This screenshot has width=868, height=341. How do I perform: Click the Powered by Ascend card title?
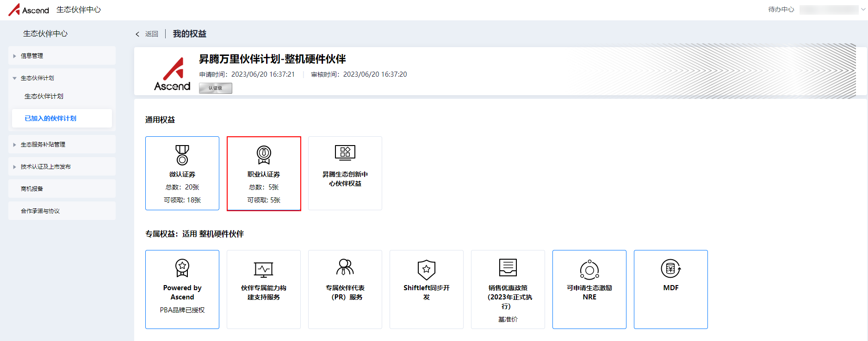182,292
